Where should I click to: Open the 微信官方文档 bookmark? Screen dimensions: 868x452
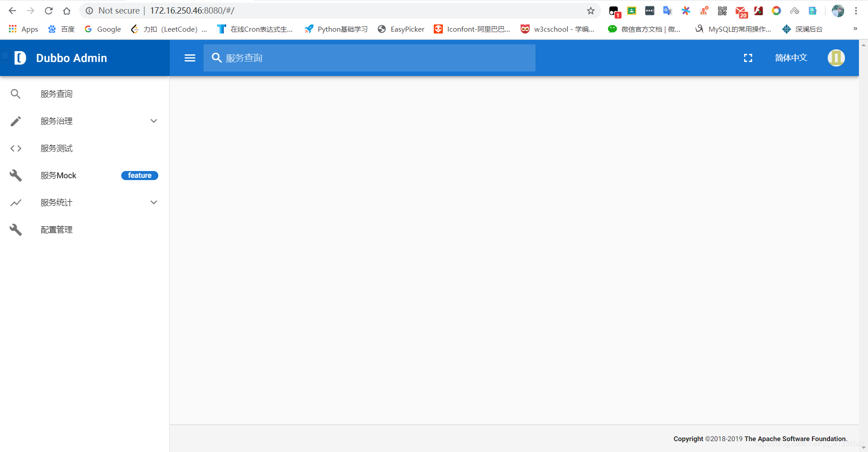pos(645,29)
